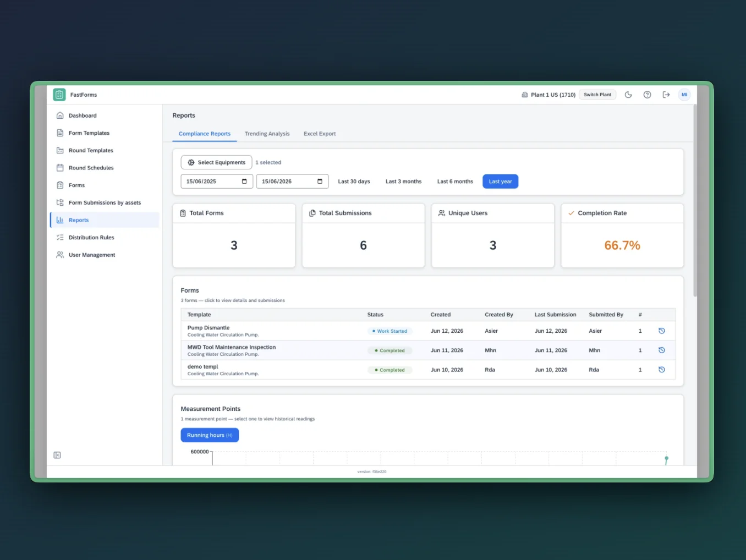Open the Excel Export tab

tap(320, 134)
